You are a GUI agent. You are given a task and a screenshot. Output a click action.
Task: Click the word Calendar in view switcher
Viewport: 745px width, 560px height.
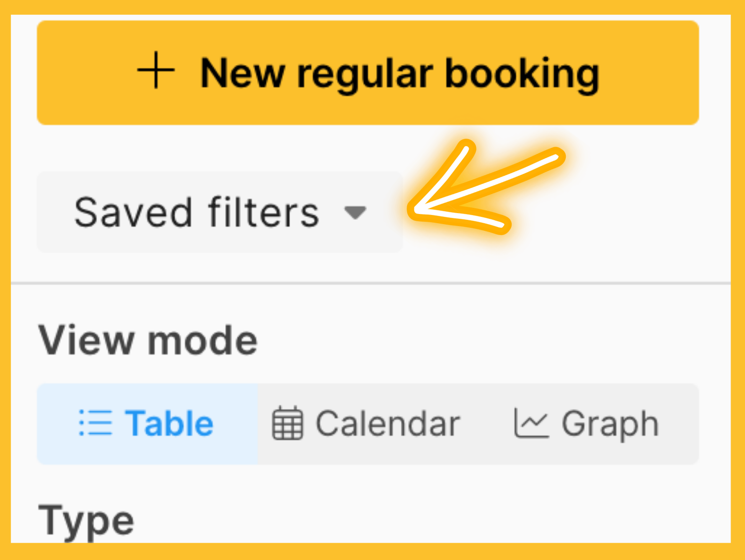pyautogui.click(x=388, y=423)
